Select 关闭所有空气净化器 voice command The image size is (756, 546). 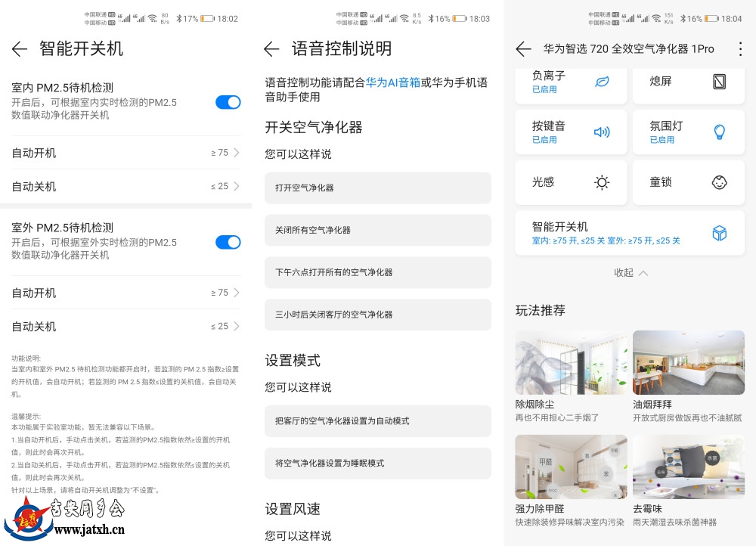[378, 230]
